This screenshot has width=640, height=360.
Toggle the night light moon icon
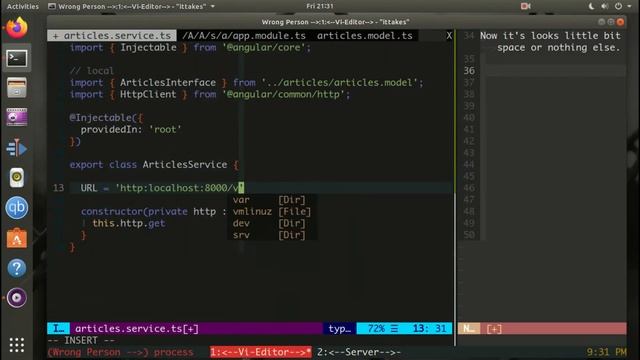coord(591,6)
